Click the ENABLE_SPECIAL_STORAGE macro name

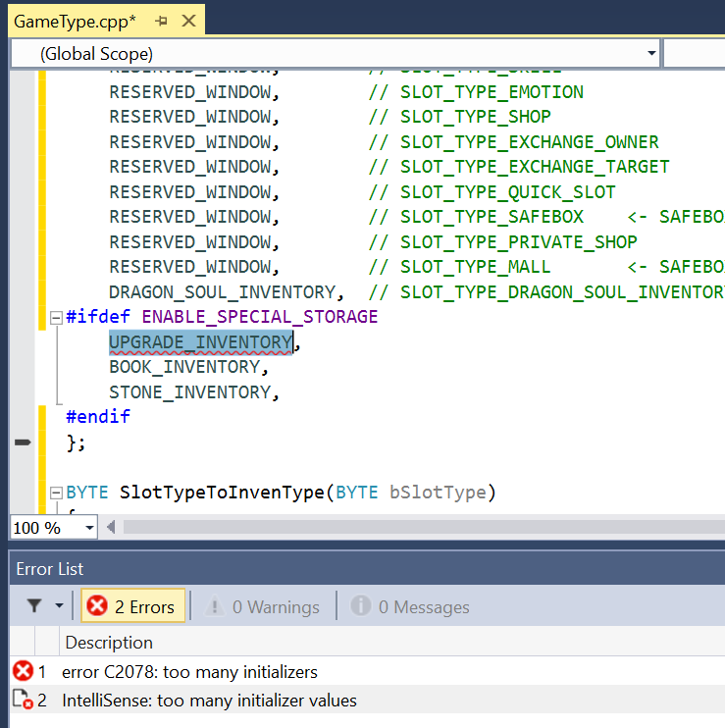(x=260, y=317)
